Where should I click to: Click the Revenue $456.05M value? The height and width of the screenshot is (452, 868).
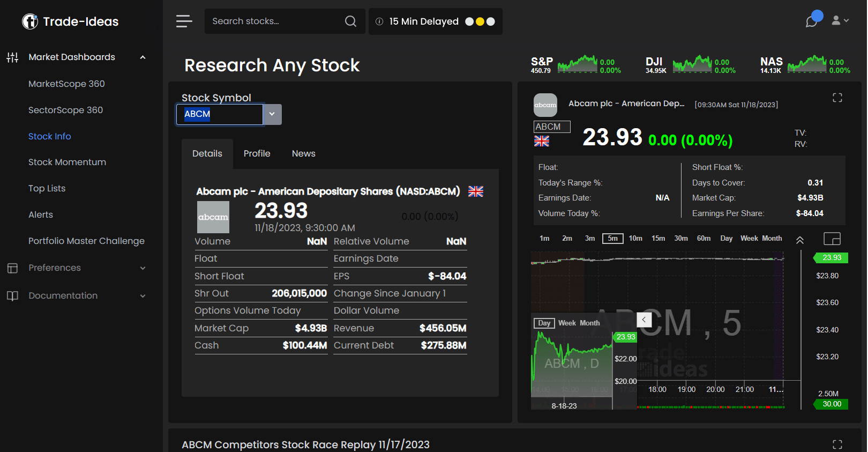(x=443, y=328)
